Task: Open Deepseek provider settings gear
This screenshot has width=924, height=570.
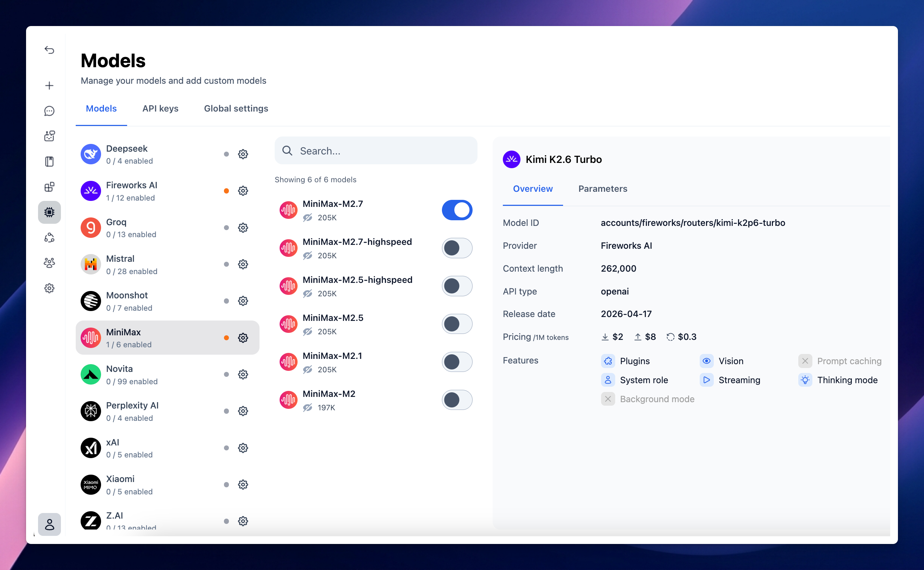Action: (243, 154)
